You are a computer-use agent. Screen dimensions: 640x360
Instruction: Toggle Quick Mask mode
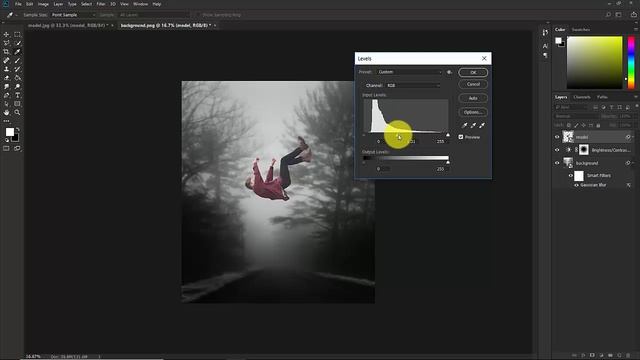point(6,149)
